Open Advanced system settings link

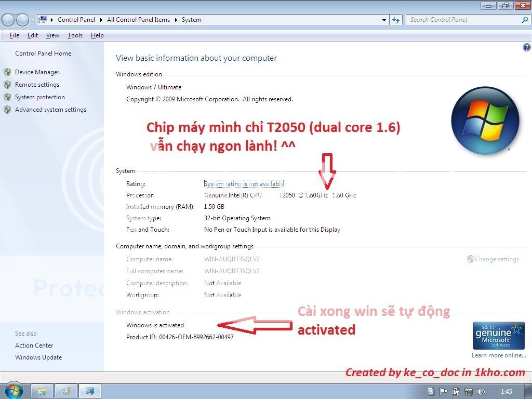[50, 110]
